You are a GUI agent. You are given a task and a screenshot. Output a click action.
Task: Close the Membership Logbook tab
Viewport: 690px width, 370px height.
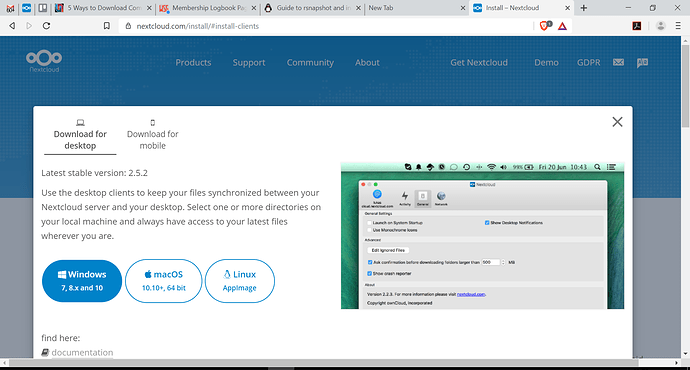(253, 8)
